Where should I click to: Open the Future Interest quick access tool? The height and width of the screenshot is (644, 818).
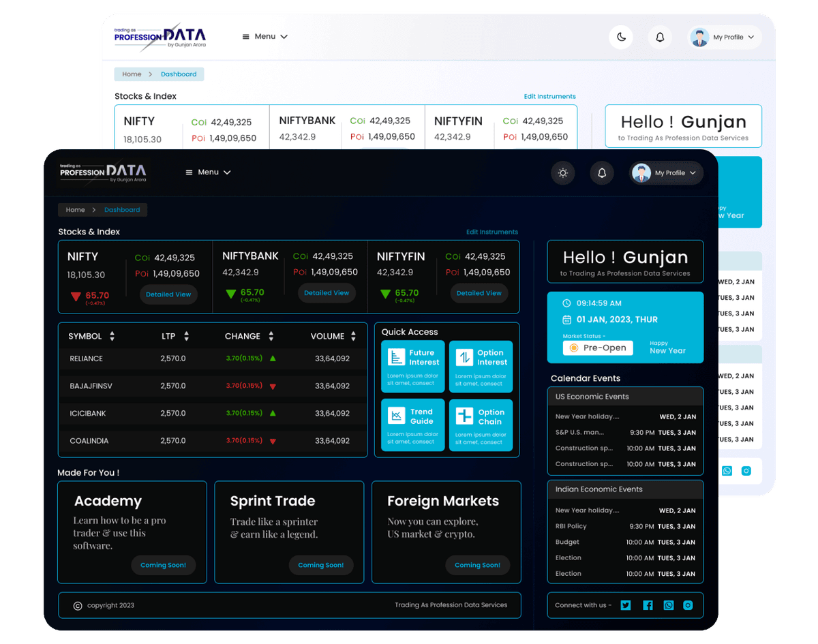412,366
